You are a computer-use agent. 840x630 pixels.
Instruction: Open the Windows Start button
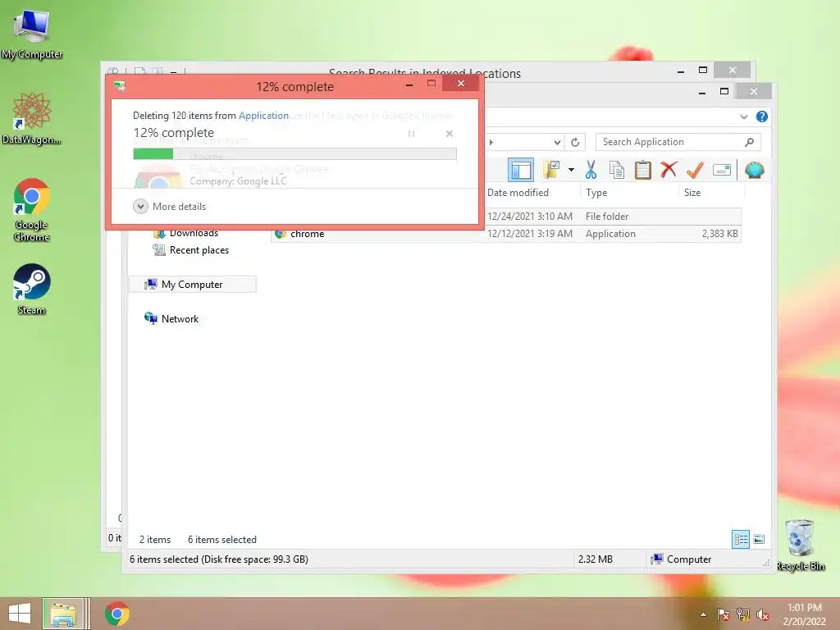[x=20, y=614]
